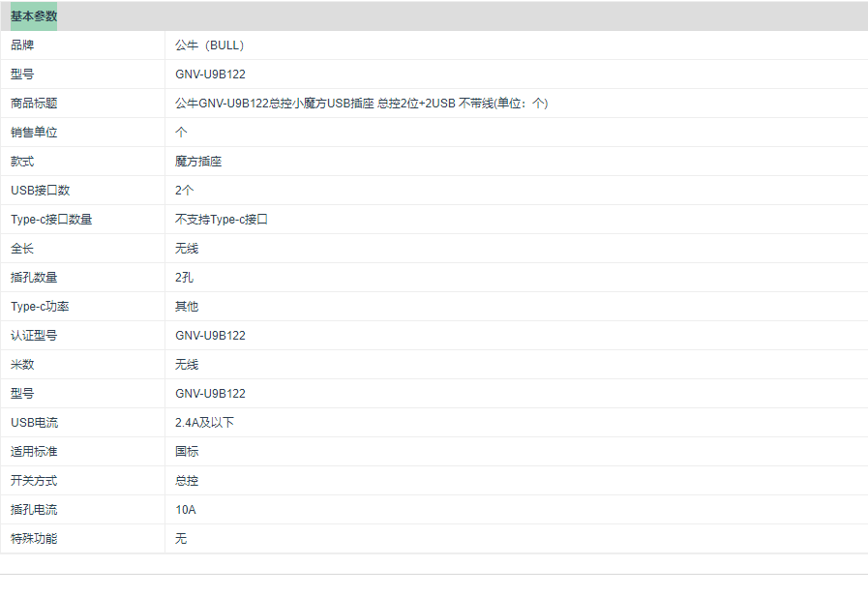Select the 特殊功能 label
Viewport: 868px width, 597px height.
34,539
